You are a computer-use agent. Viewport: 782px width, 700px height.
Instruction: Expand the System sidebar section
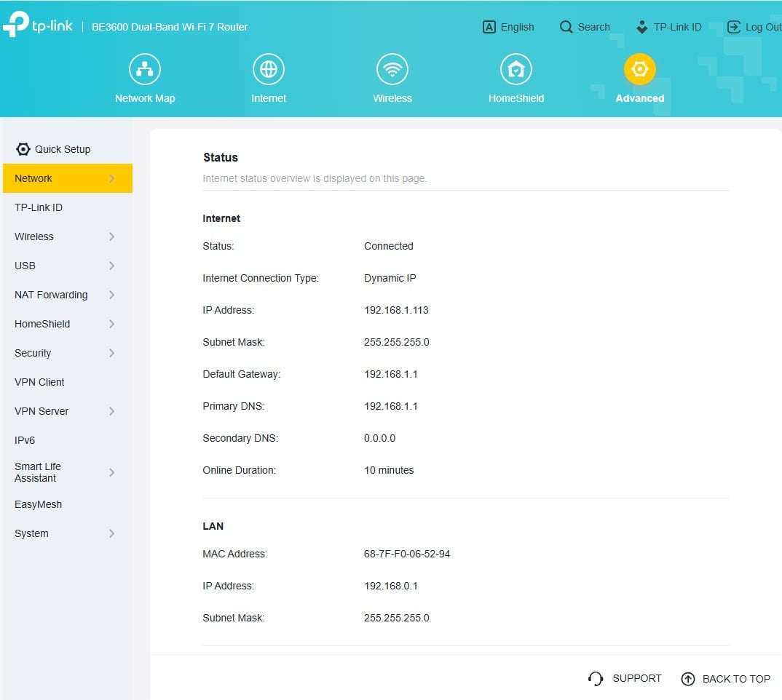[66, 533]
